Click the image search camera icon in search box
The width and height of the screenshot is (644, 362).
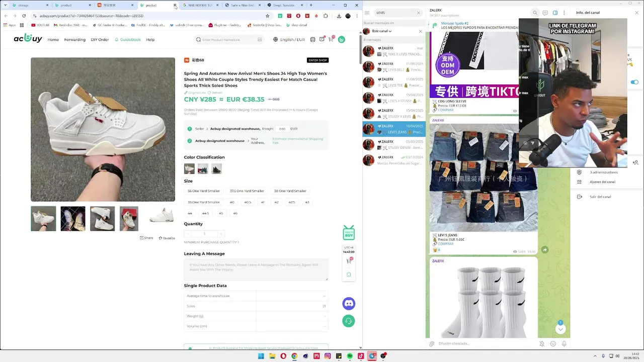(260, 40)
